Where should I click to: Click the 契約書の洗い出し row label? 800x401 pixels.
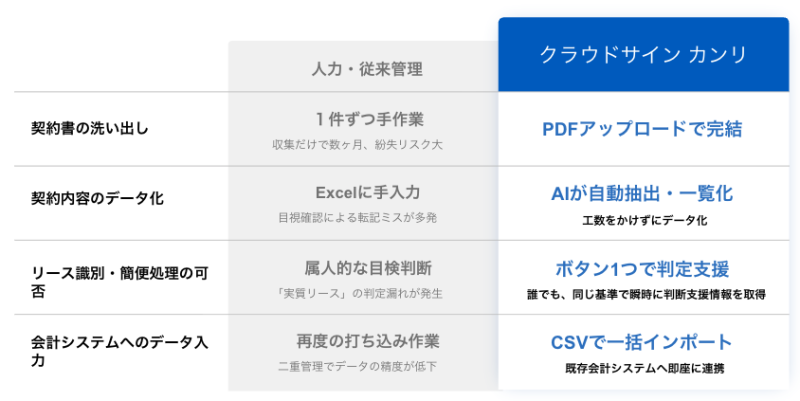tap(90, 129)
